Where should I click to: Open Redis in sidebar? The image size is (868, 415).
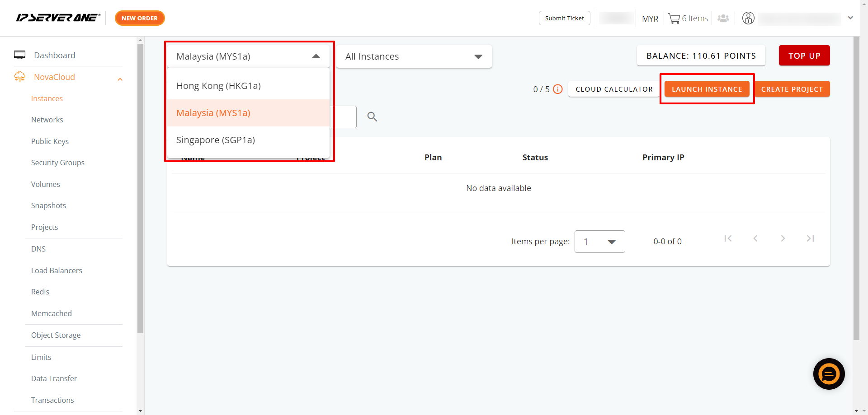(x=40, y=292)
